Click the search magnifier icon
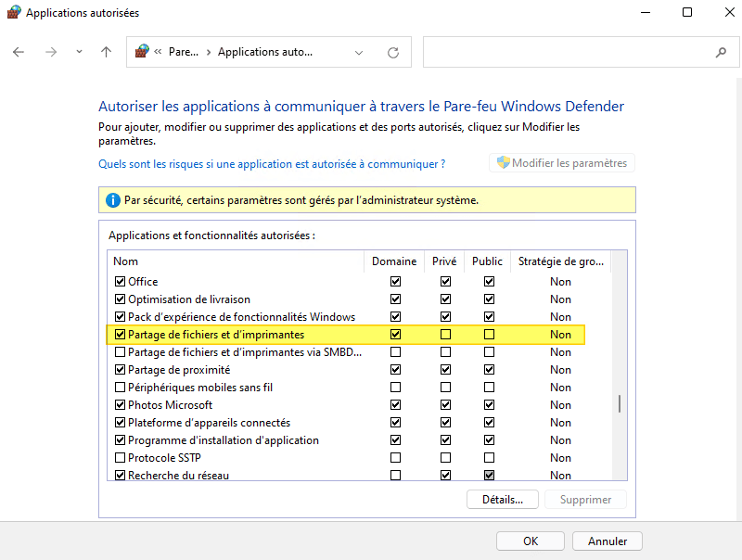The width and height of the screenshot is (742, 560). tap(721, 53)
